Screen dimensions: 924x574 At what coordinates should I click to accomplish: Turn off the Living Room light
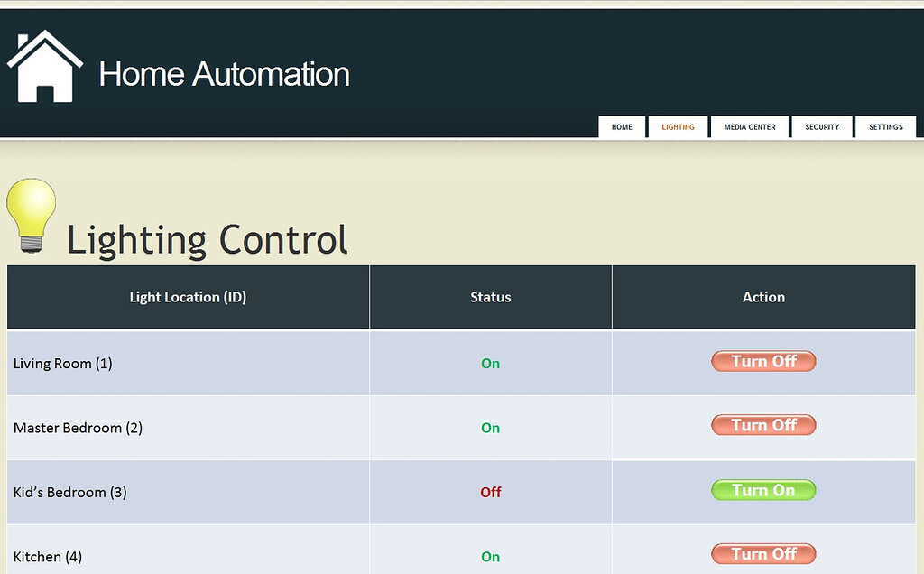pyautogui.click(x=763, y=361)
